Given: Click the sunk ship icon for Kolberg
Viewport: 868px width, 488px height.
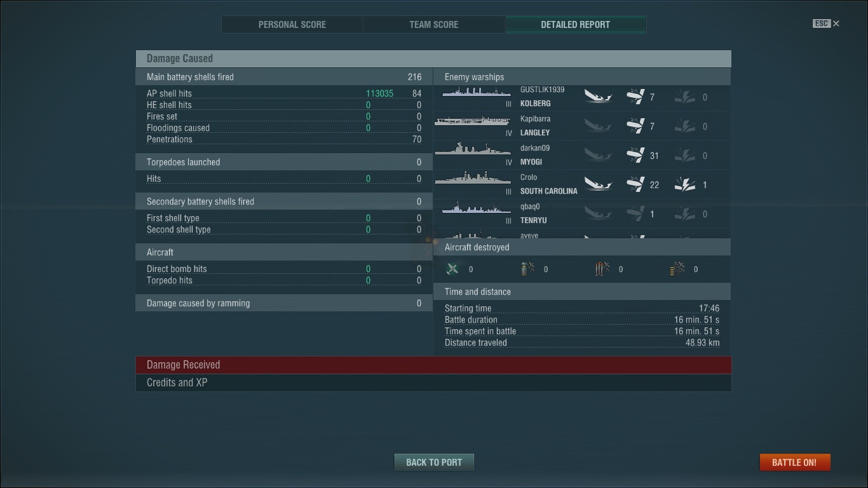Looking at the screenshot, I should [x=598, y=97].
